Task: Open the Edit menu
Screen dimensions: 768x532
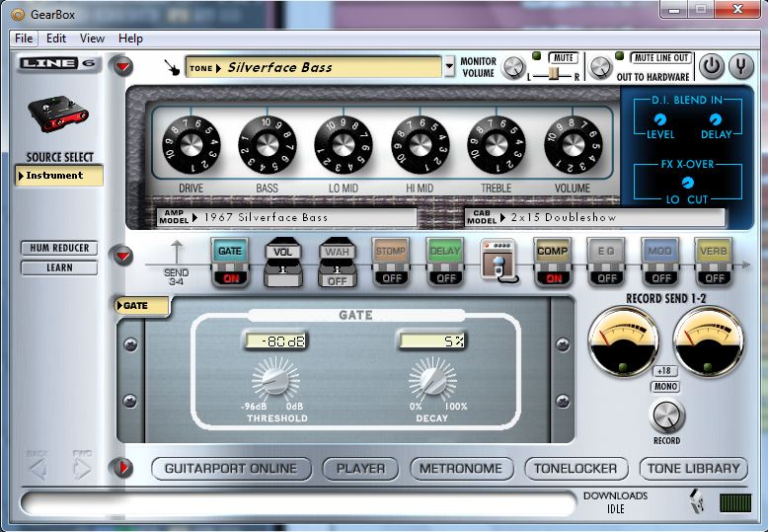Action: (56, 38)
